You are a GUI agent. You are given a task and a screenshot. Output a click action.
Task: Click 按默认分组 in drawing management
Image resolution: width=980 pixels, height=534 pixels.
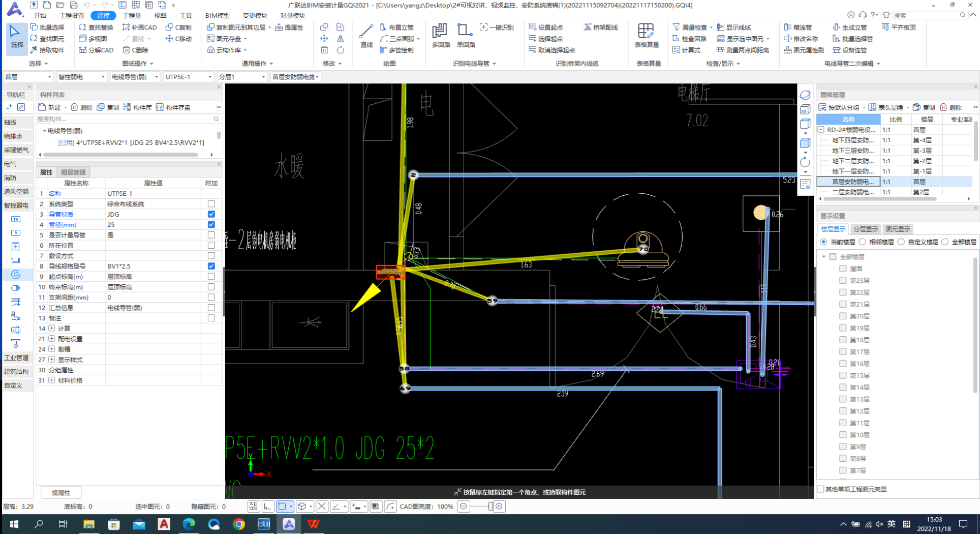click(x=839, y=107)
